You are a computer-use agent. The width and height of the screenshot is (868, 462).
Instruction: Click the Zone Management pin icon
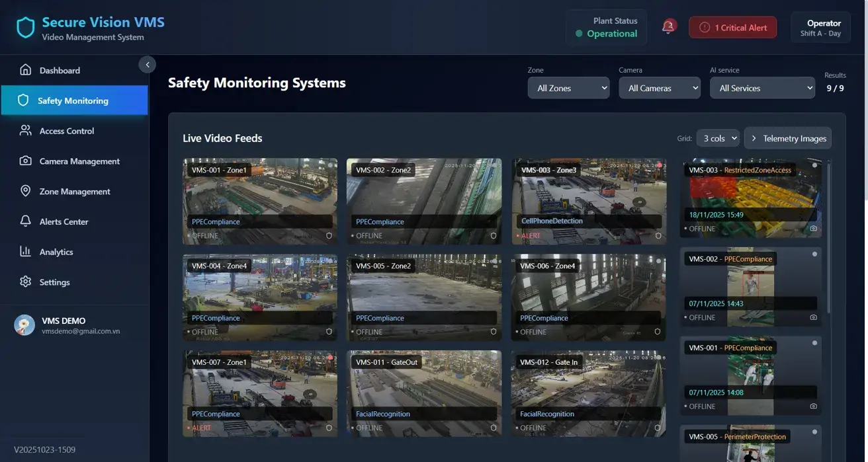coord(26,191)
